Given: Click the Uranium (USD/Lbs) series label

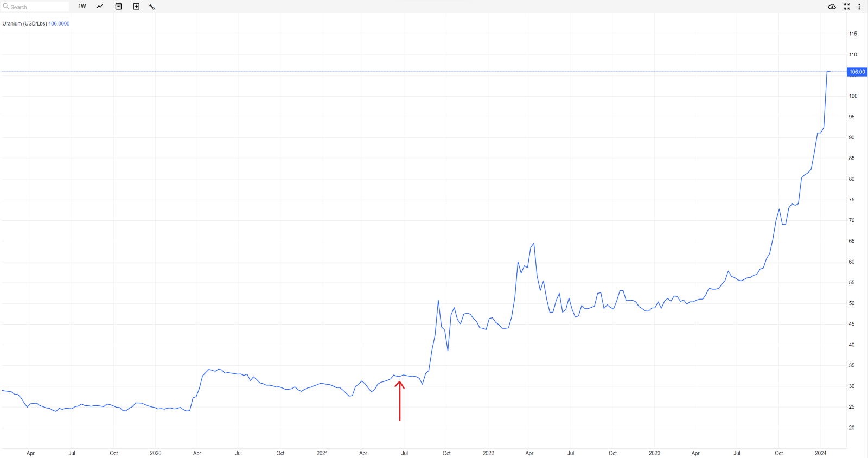Looking at the screenshot, I should click(24, 24).
